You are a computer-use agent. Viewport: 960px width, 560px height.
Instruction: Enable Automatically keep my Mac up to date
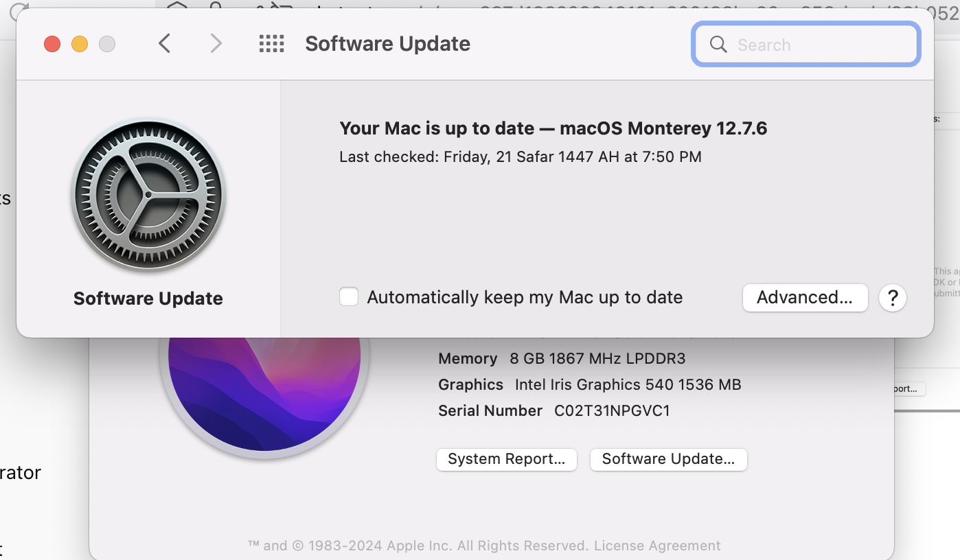click(349, 297)
